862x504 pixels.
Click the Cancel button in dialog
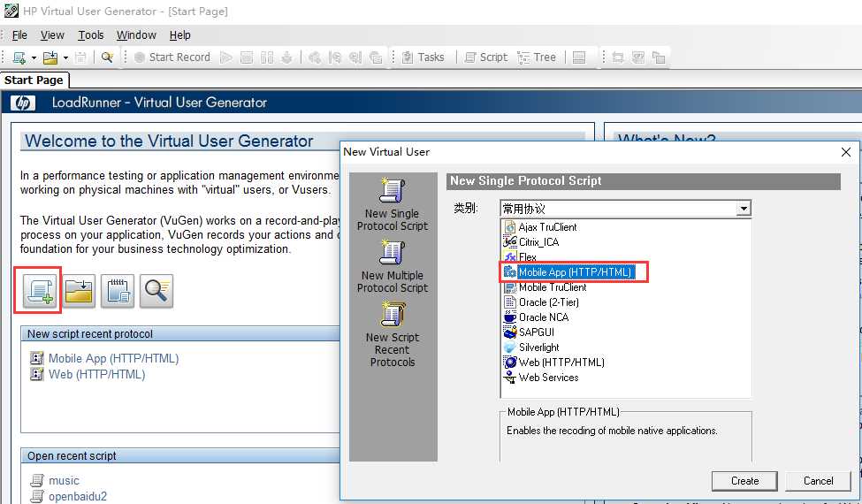click(x=818, y=481)
